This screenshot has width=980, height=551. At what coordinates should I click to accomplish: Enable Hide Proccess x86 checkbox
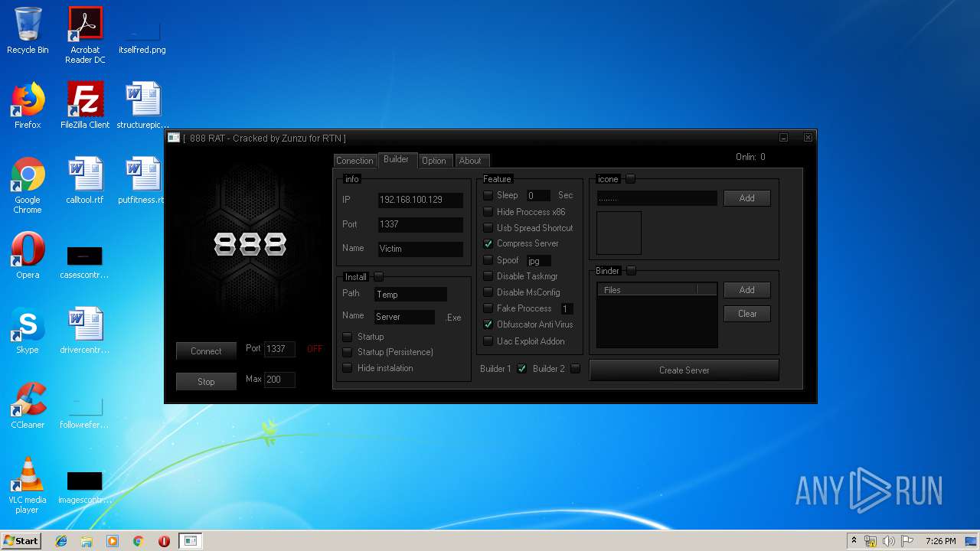[488, 212]
